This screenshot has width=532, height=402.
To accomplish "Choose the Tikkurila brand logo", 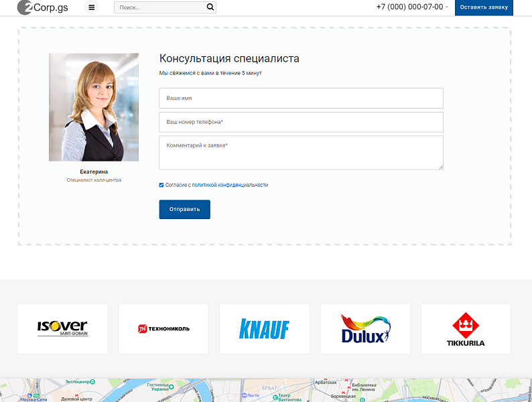I will 466,328.
